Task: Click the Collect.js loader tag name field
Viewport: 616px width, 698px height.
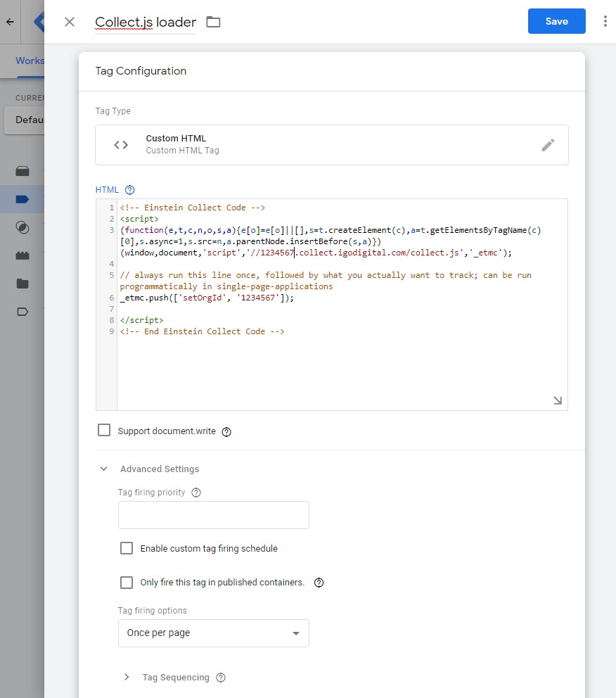Action: click(x=146, y=22)
